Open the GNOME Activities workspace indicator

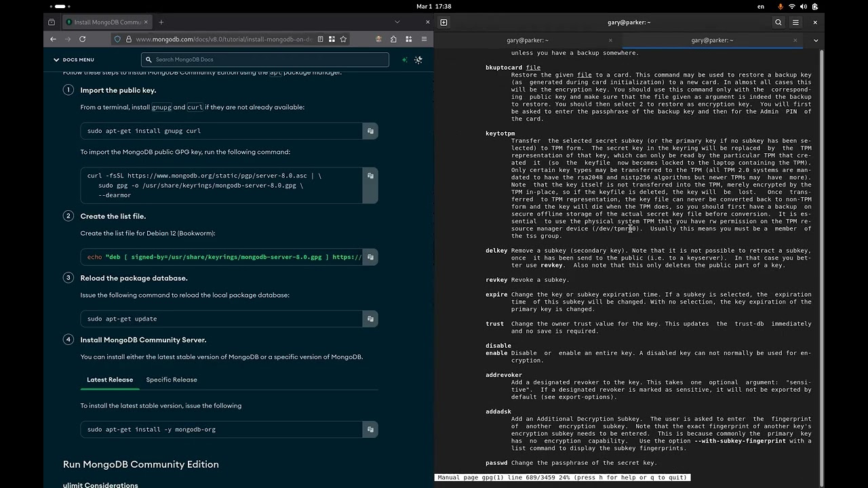pos(59,6)
